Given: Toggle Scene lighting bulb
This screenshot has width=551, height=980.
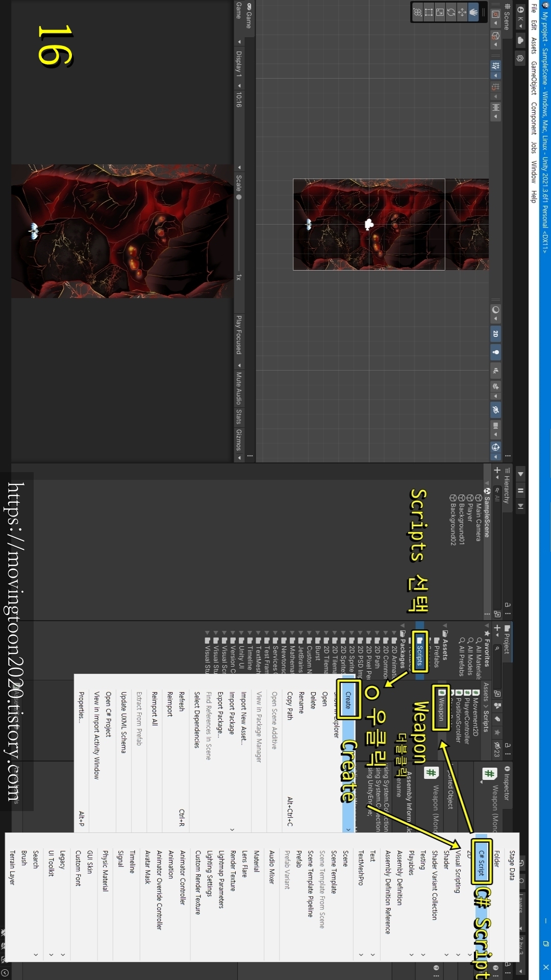Looking at the screenshot, I should (x=495, y=352).
